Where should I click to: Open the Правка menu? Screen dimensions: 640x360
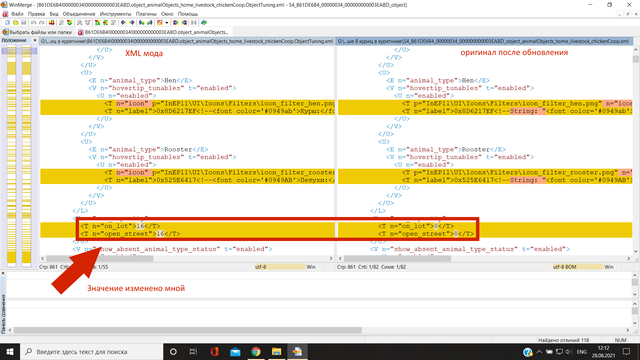(x=36, y=14)
